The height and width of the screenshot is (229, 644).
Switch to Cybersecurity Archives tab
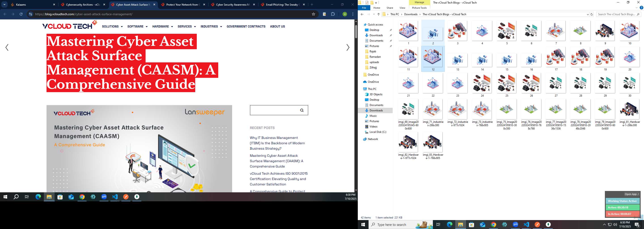click(x=83, y=4)
